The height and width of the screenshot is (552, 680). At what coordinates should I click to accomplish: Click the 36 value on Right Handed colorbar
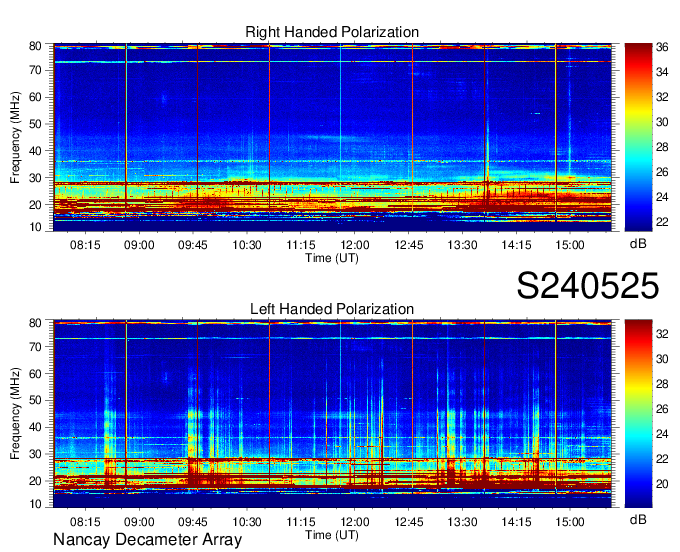[662, 47]
